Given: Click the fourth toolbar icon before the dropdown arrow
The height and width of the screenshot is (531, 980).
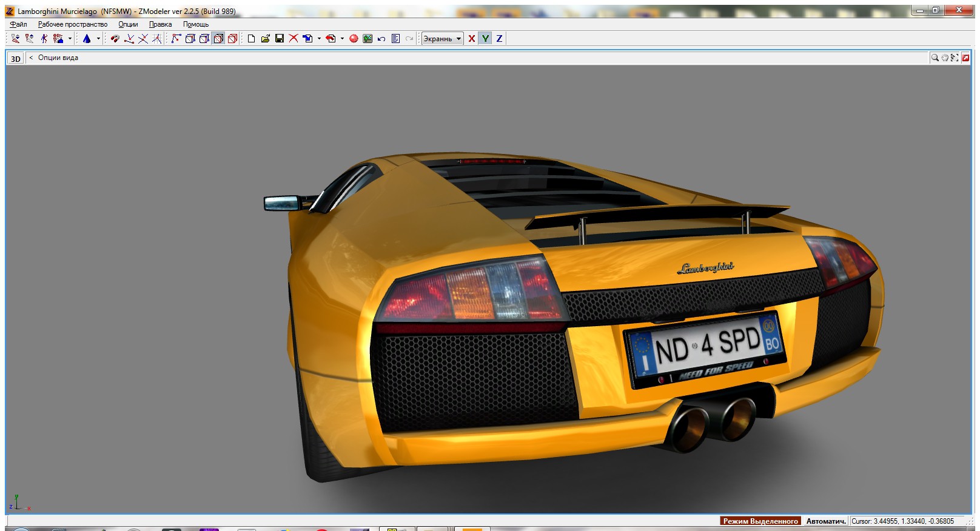Looking at the screenshot, I should coord(58,38).
